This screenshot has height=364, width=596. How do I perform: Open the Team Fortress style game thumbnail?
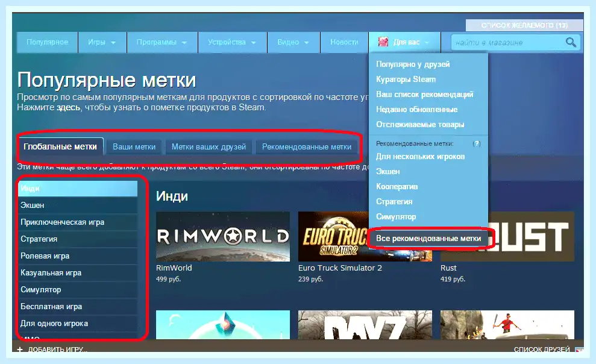(507, 325)
